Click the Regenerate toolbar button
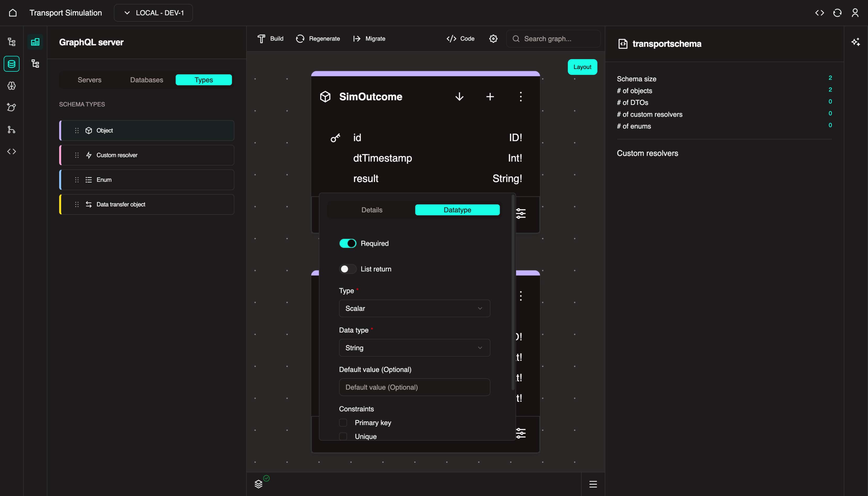Image resolution: width=868 pixels, height=496 pixels. coord(318,38)
